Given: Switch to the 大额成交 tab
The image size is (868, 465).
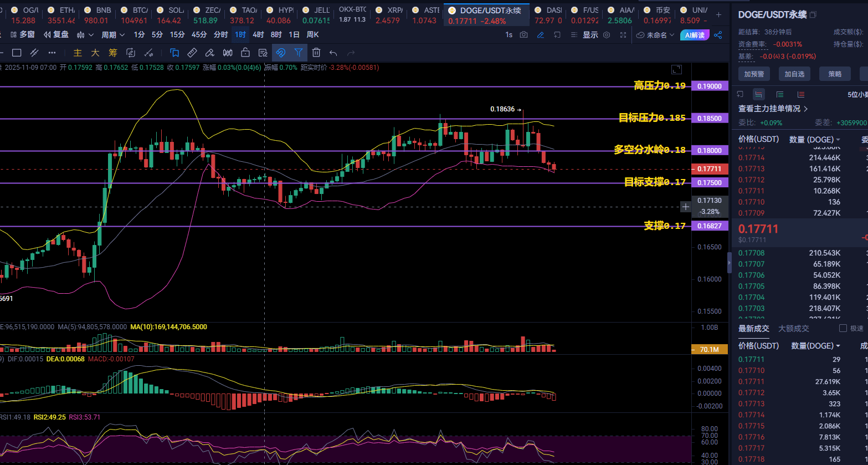Looking at the screenshot, I should [793, 328].
